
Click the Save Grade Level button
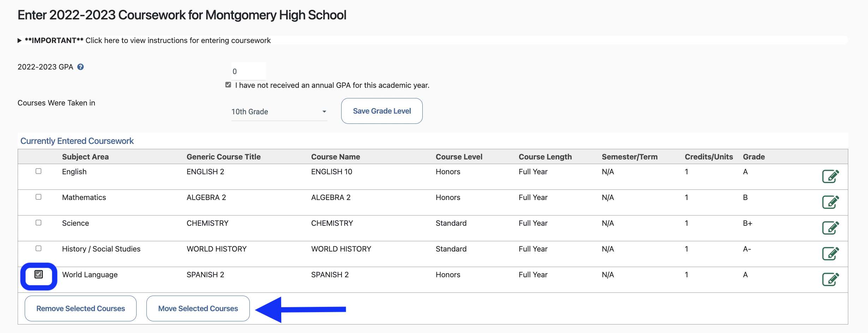(381, 111)
